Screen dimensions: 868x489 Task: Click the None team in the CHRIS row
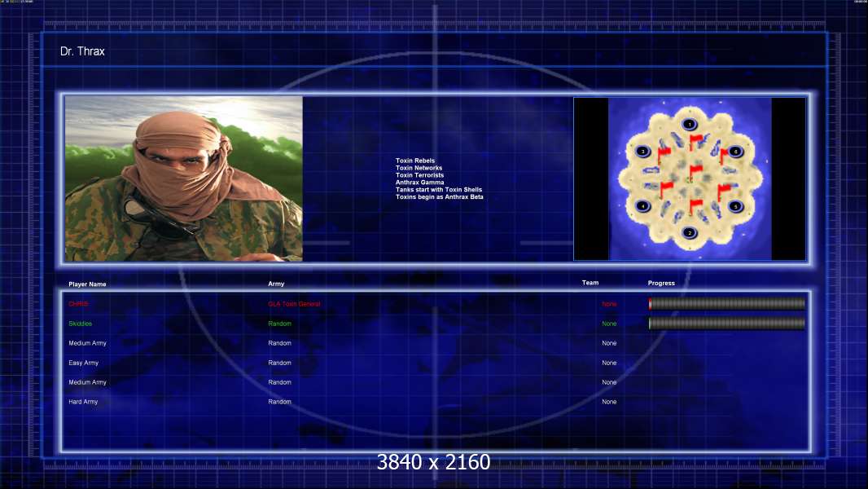[609, 304]
